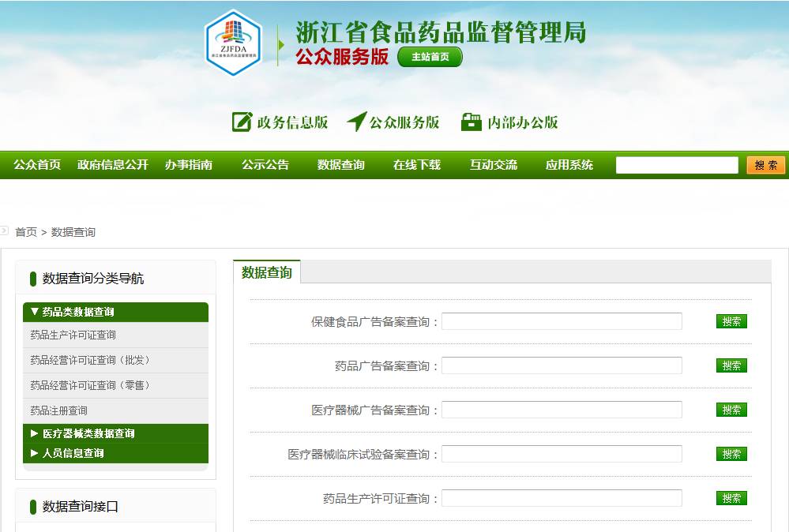Image resolution: width=789 pixels, height=532 pixels.
Task: Expand 人员信息查询 category
Action: pyautogui.click(x=116, y=453)
